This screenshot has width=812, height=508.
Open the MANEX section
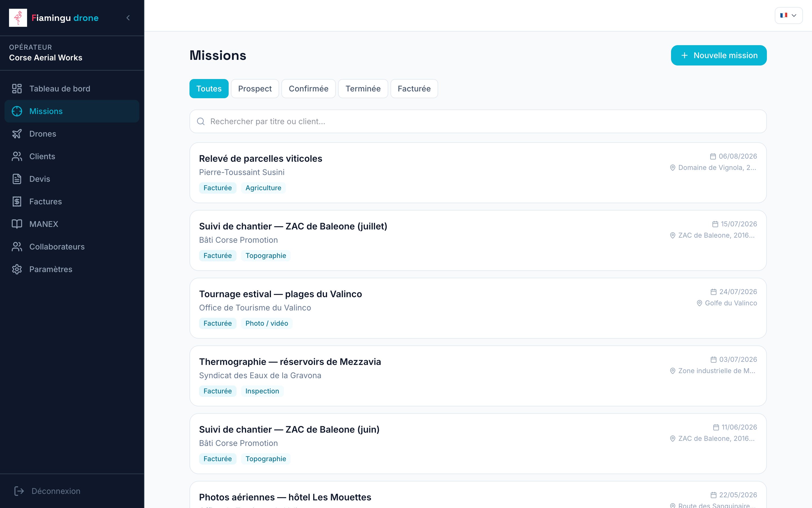click(x=72, y=224)
